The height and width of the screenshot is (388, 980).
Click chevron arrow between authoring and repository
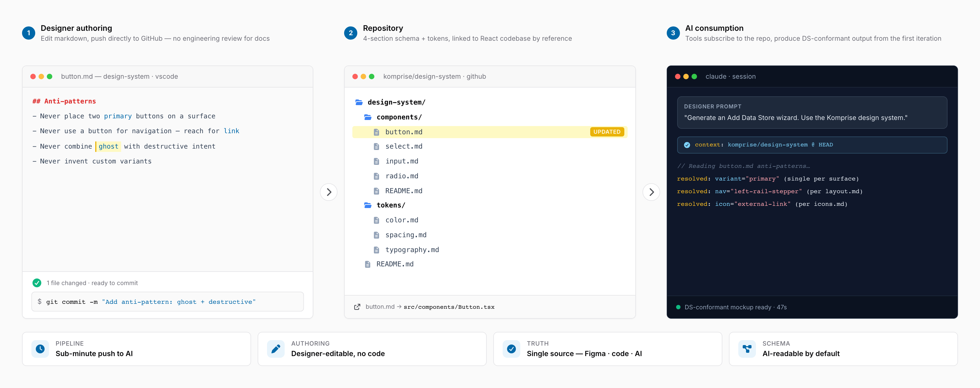[x=329, y=192]
